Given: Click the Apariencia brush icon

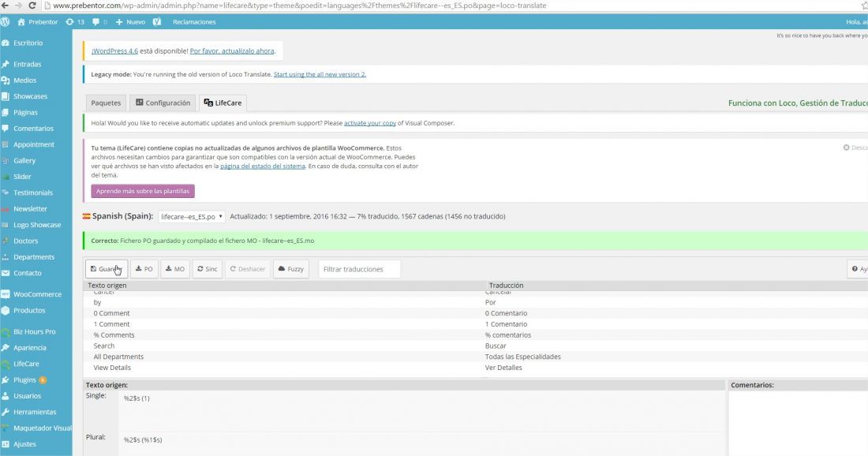Looking at the screenshot, I should tap(6, 348).
